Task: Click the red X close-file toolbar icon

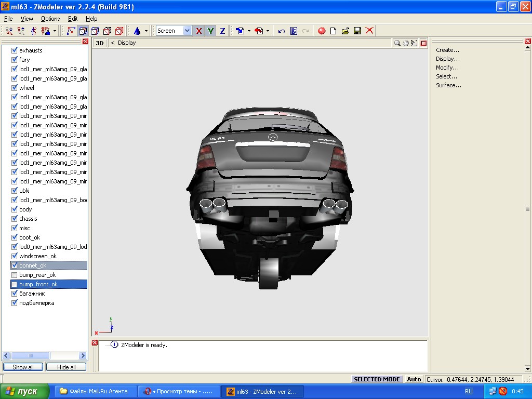Action: [369, 31]
